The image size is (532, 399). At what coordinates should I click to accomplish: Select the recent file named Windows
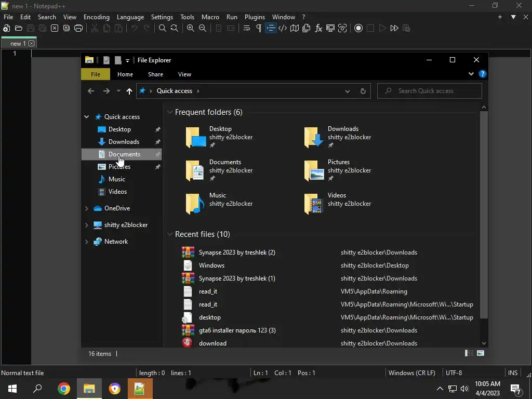coord(212,265)
